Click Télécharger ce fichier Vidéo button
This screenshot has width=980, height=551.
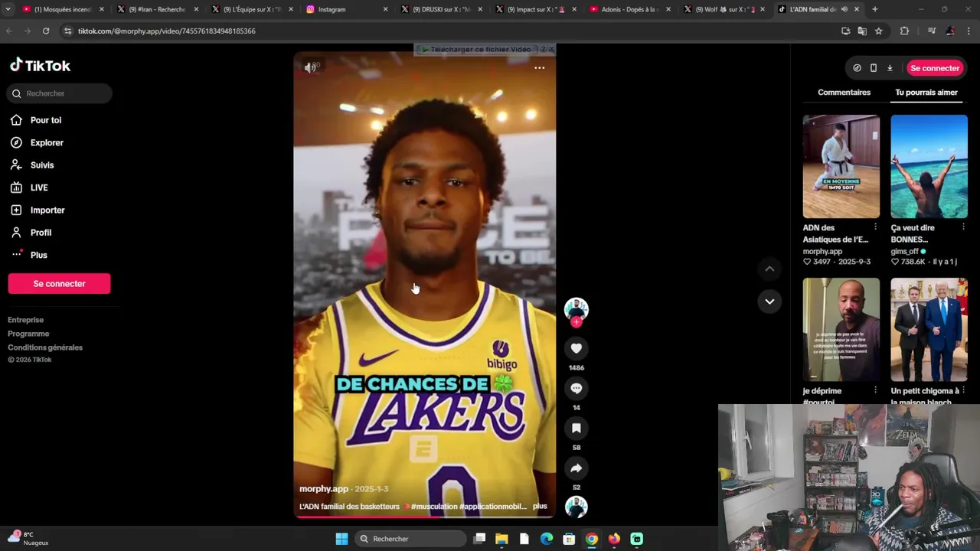pyautogui.click(x=476, y=49)
